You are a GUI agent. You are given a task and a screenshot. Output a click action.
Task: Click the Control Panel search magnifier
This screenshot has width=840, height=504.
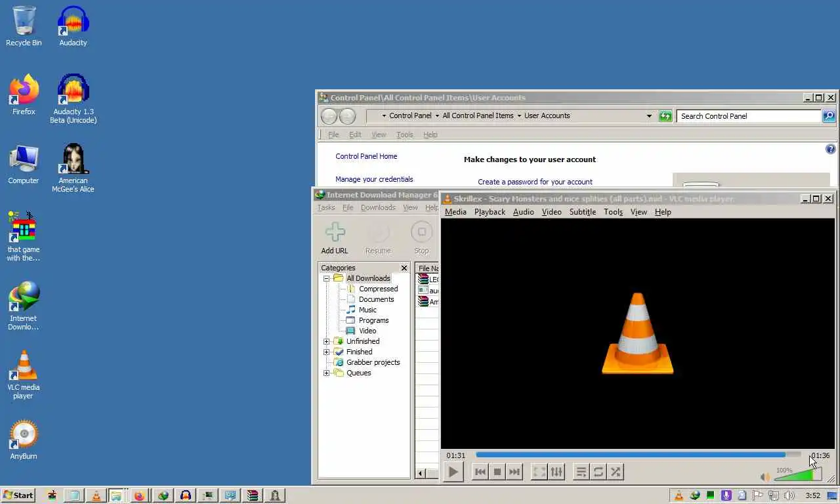click(829, 116)
